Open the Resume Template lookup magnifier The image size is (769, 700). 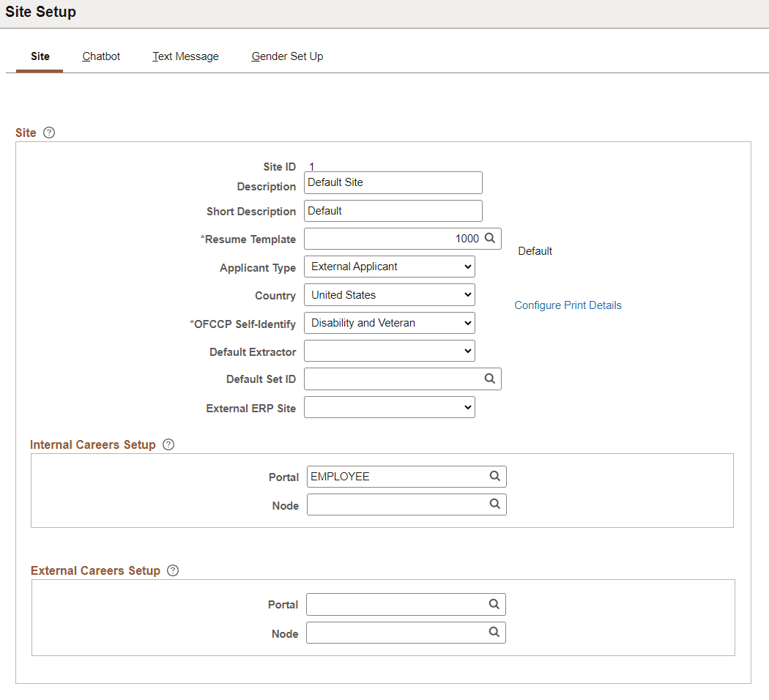(490, 238)
